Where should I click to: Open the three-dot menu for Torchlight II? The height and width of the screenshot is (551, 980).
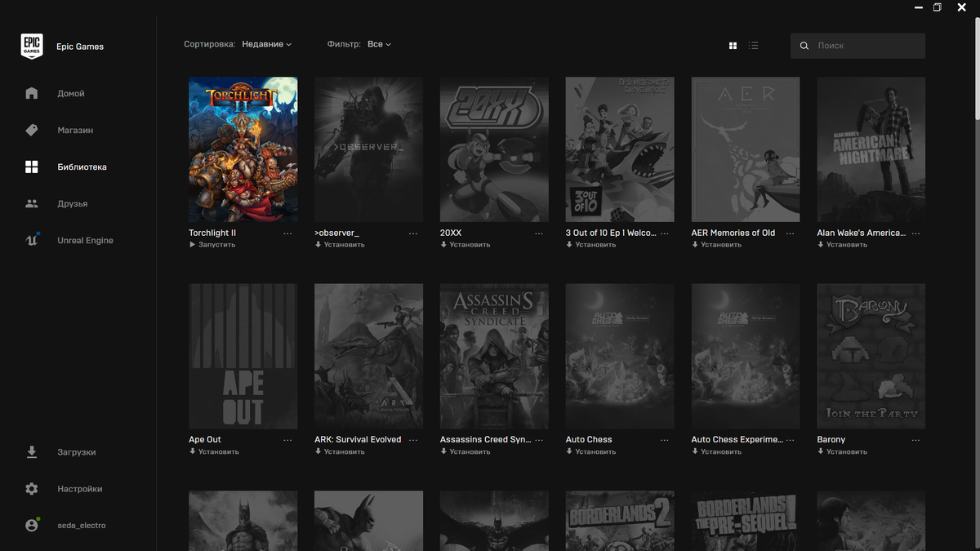[x=287, y=233]
